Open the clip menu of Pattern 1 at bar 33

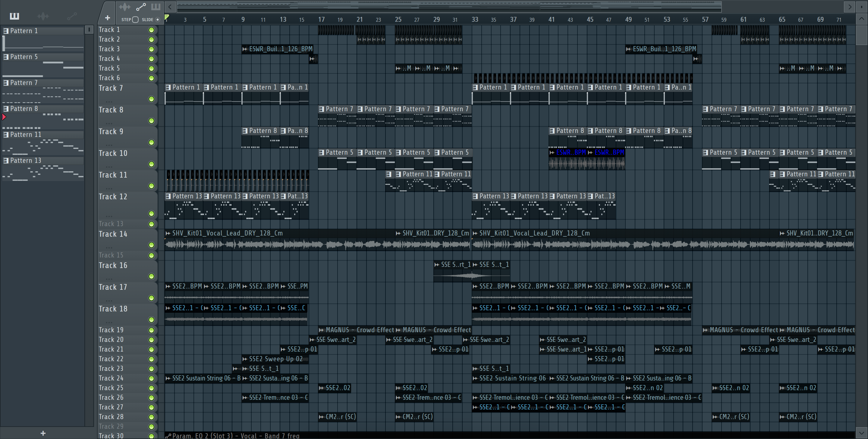point(475,88)
